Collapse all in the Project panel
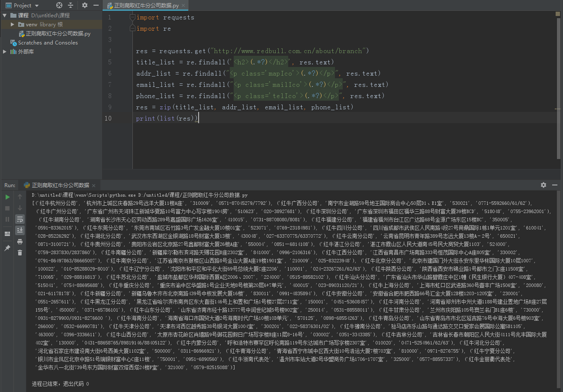Screen dimensions: 563x392 coord(71,6)
